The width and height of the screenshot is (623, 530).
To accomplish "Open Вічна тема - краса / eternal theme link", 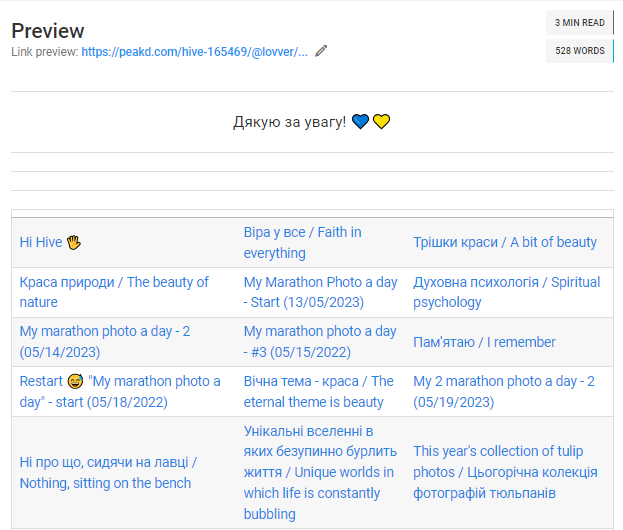I will pos(318,391).
